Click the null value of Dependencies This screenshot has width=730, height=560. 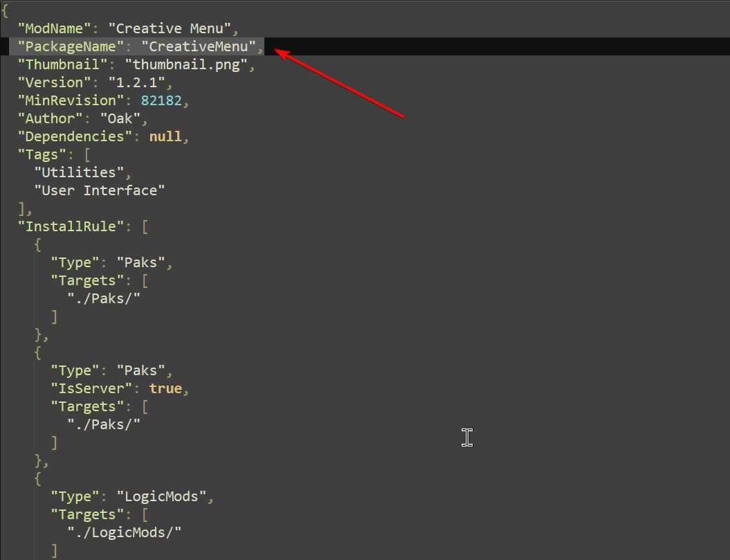[x=165, y=136]
